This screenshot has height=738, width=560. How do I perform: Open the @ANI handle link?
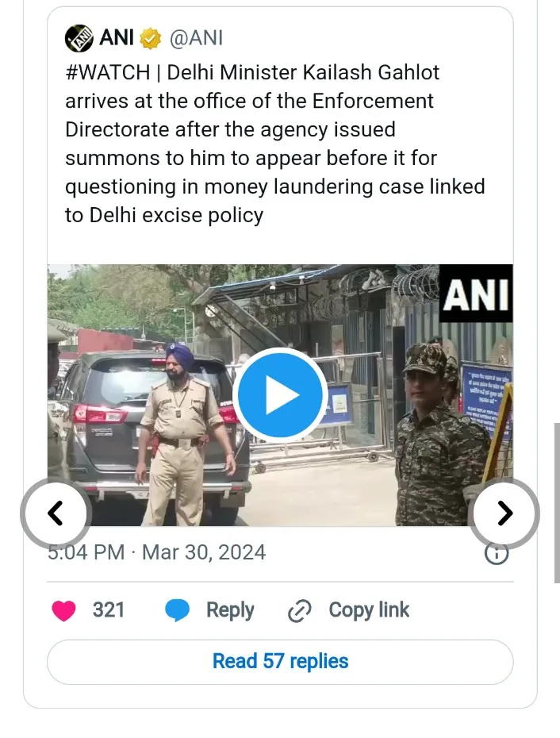196,38
